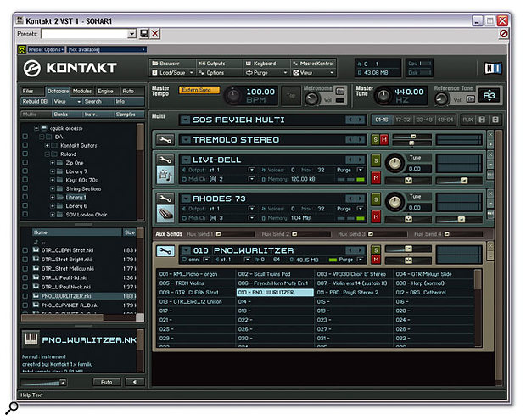Click the Browser button
The width and height of the screenshot is (526, 420).
[173, 64]
